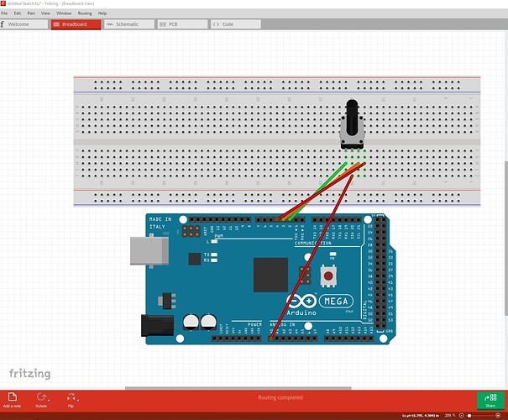Click the Add a note icon

click(x=13, y=397)
